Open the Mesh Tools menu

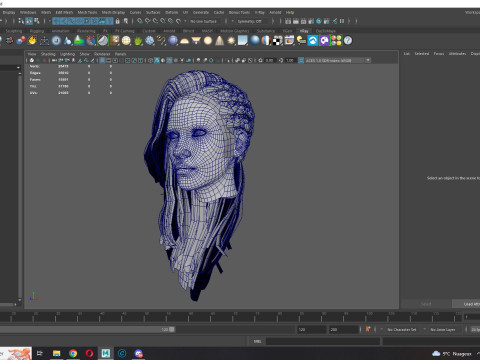tap(87, 12)
